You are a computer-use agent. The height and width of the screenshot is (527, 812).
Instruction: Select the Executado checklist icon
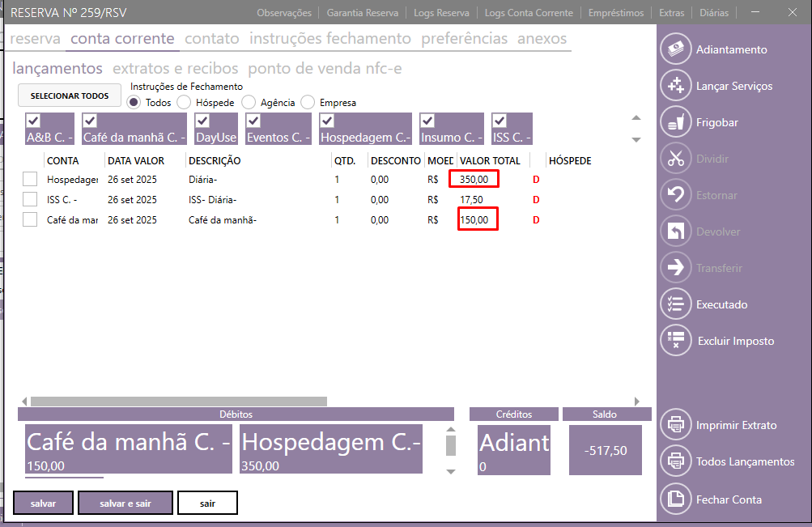click(675, 304)
